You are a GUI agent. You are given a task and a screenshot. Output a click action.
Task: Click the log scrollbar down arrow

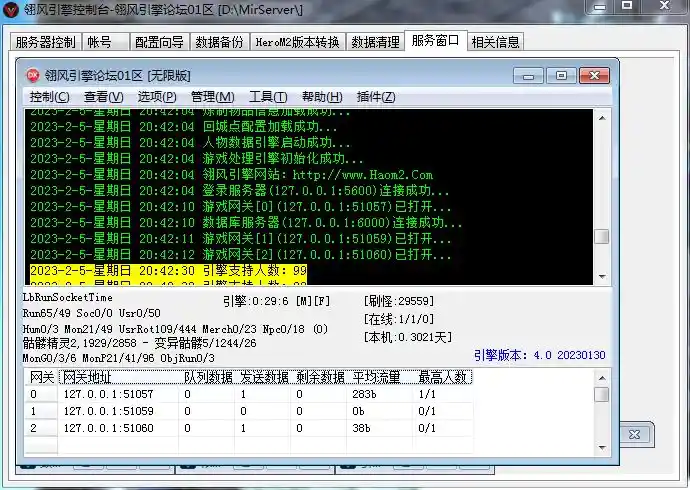[602, 277]
